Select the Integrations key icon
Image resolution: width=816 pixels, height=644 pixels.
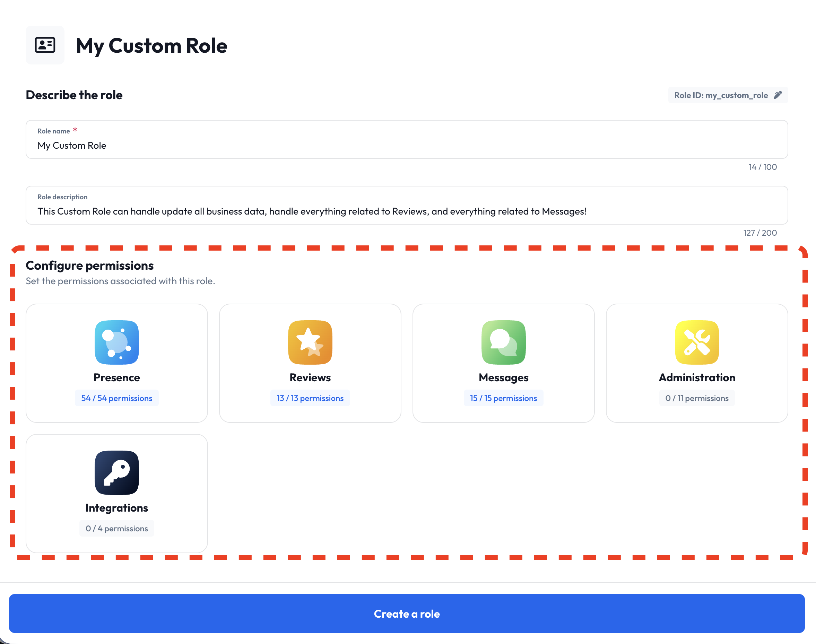[x=116, y=472]
